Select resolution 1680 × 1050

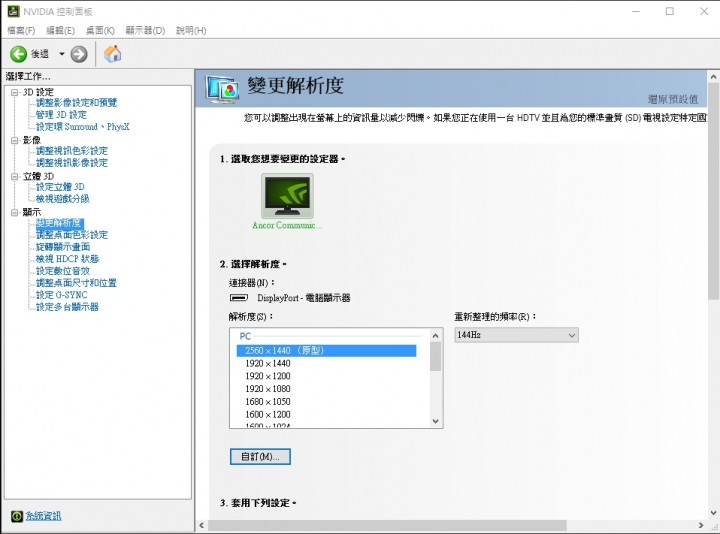268,402
